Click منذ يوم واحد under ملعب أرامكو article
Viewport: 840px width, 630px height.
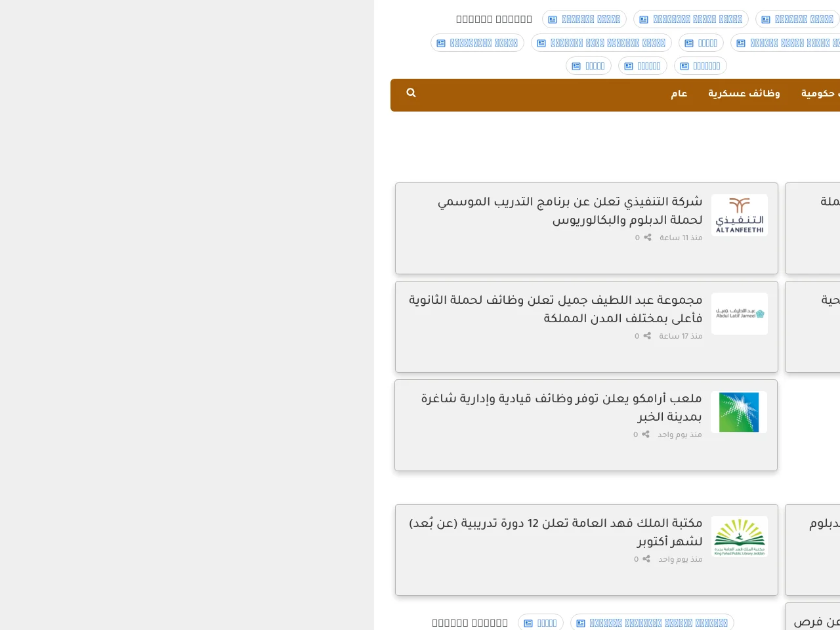tap(680, 434)
